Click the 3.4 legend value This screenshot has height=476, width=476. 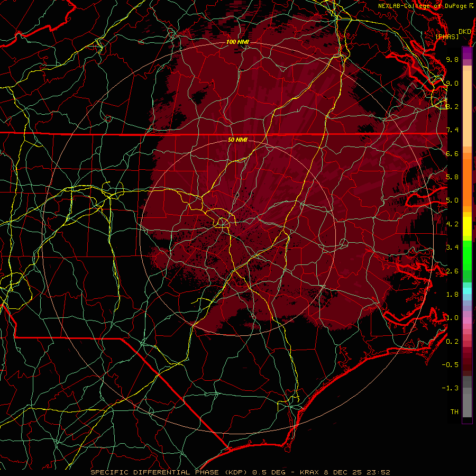click(x=452, y=248)
